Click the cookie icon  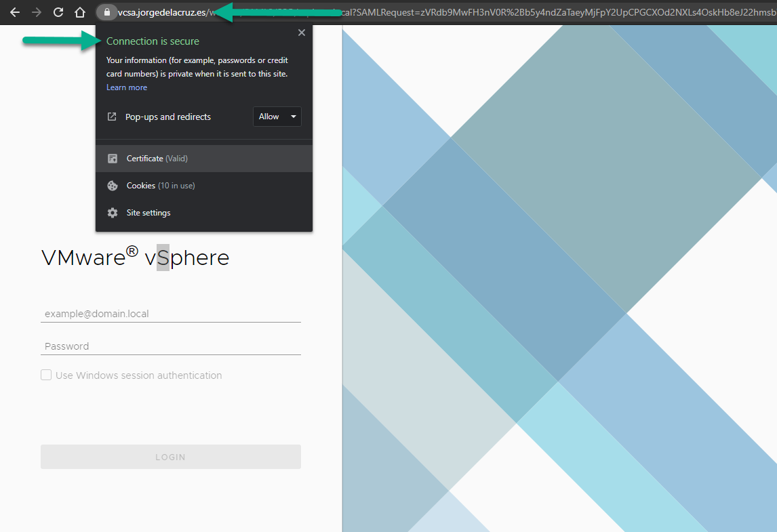[x=113, y=186]
